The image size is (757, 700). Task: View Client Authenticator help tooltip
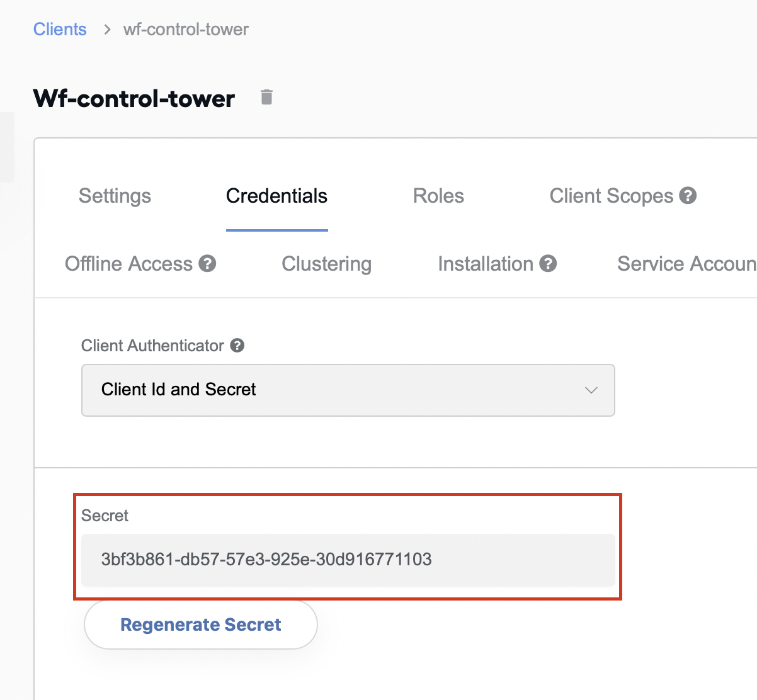click(x=237, y=346)
